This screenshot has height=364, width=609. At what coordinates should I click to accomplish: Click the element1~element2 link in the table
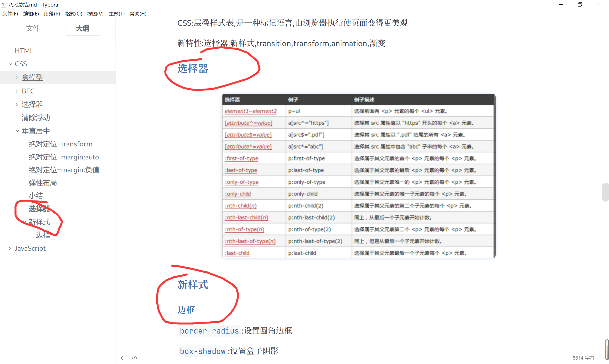[x=250, y=111]
